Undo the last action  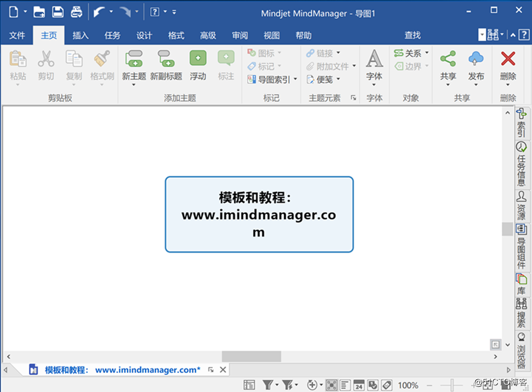click(99, 12)
